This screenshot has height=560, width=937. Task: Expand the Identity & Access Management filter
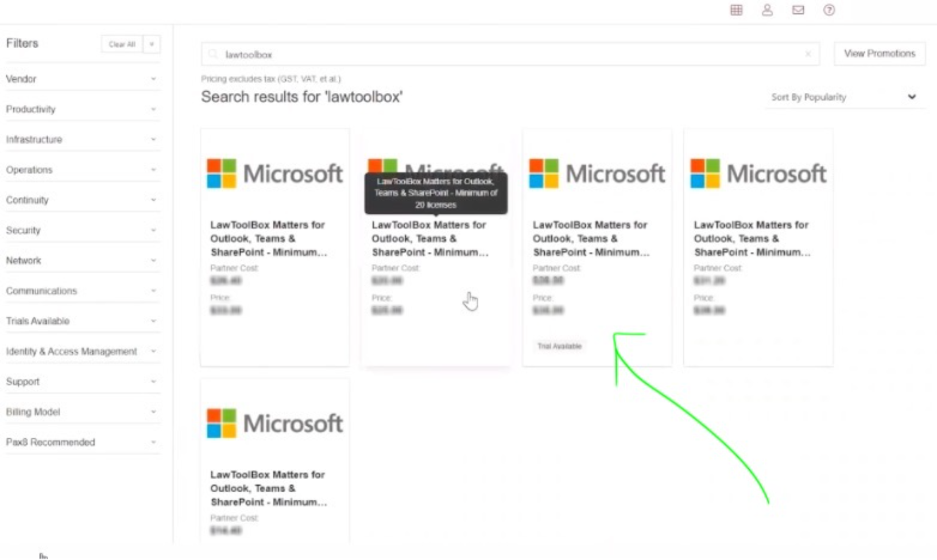point(83,351)
